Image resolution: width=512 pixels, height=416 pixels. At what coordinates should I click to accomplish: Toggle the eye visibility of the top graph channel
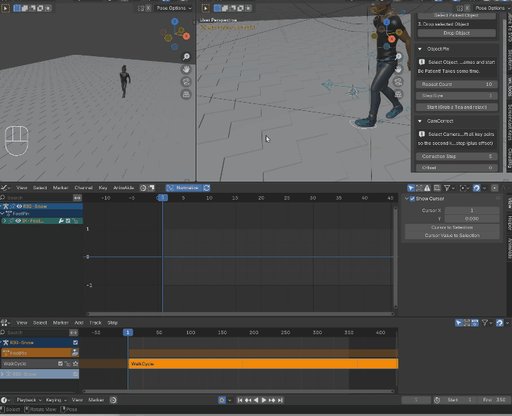point(19,206)
